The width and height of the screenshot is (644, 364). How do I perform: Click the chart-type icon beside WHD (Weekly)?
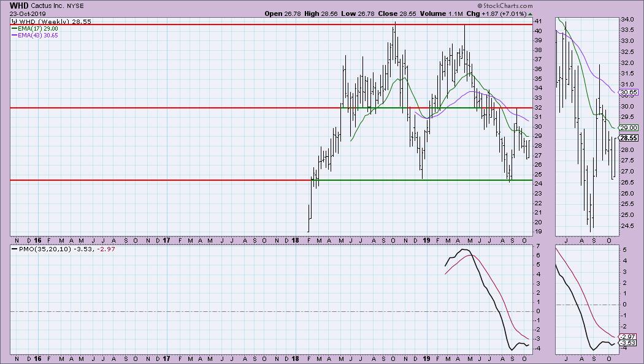[13, 21]
